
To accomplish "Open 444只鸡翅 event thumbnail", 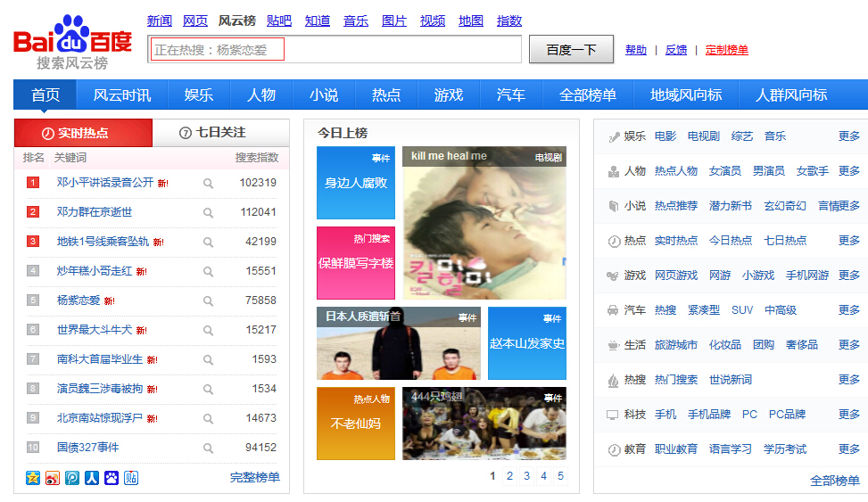I will click(x=484, y=424).
